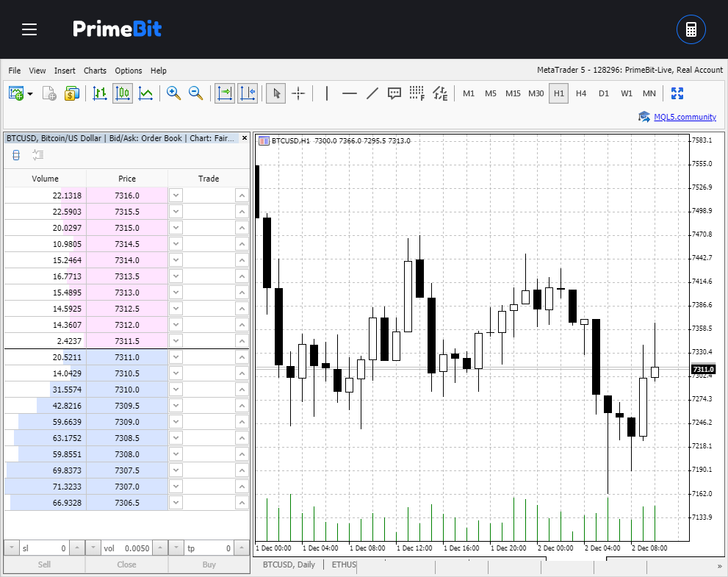This screenshot has width=728, height=577.
Task: Switch chart to candlesticks mode
Action: pos(123,93)
